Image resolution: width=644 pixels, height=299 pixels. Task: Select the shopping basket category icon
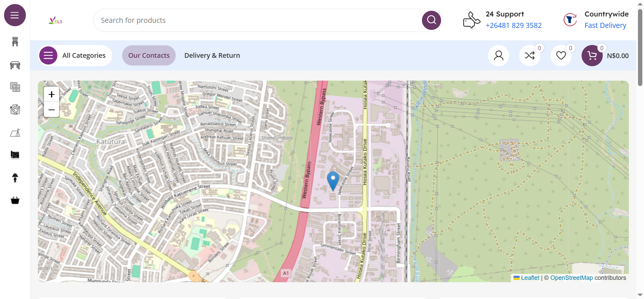[x=15, y=200]
